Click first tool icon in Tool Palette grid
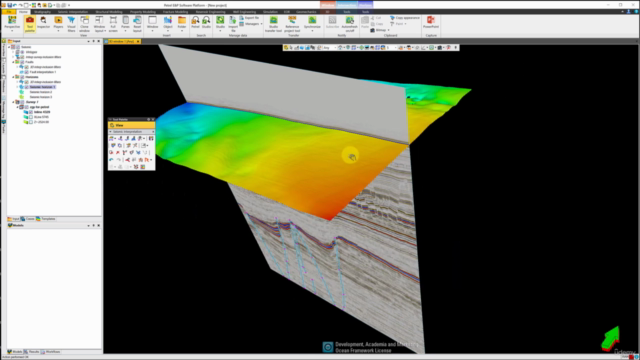Viewport: 640px width, 360px height. point(112,139)
